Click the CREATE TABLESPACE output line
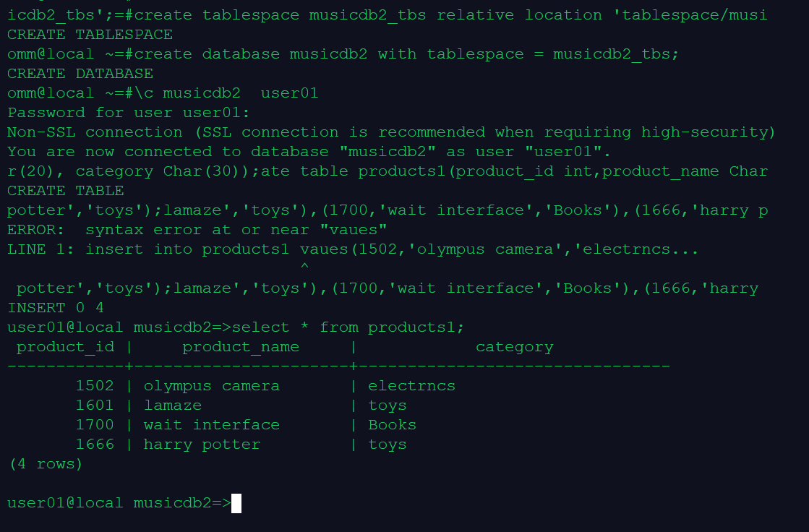Viewport: 809px width, 532px height. (90, 35)
